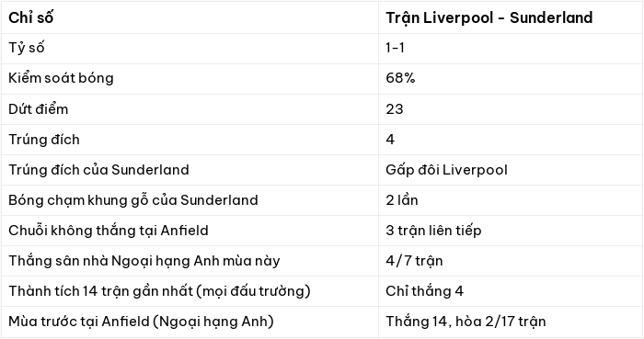Select the value 4 beside 'Trúng đích'

tap(390, 140)
